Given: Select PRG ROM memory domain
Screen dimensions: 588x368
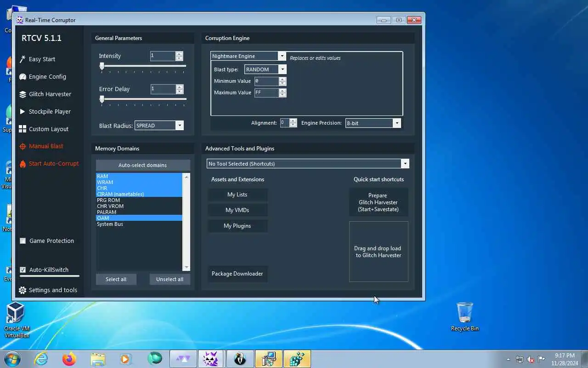Looking at the screenshot, I should [x=139, y=200].
